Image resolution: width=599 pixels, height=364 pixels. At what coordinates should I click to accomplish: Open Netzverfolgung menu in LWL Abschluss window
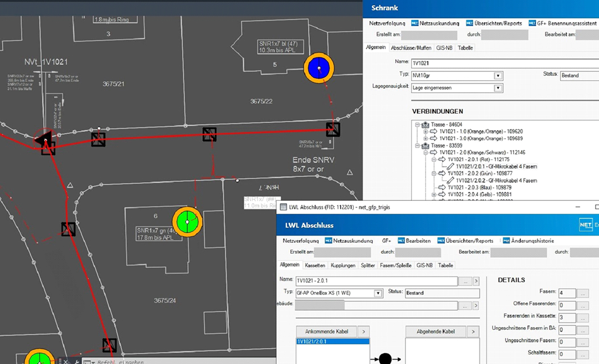(x=301, y=241)
